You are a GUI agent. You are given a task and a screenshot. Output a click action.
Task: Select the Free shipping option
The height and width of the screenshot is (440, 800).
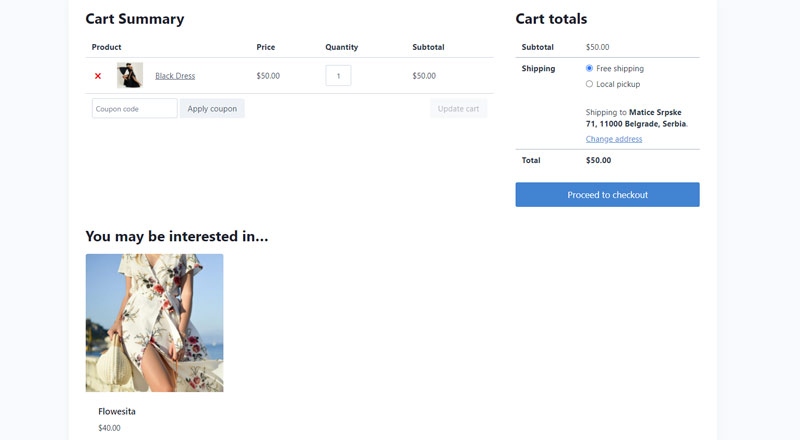589,68
